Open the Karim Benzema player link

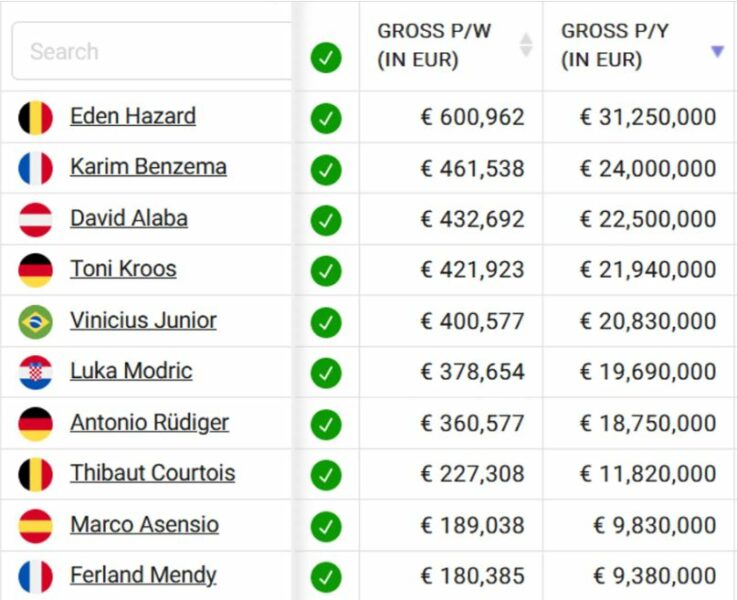148,167
